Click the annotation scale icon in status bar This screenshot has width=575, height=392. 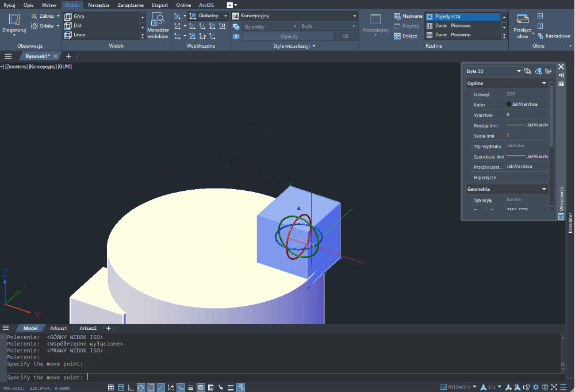tap(484, 387)
